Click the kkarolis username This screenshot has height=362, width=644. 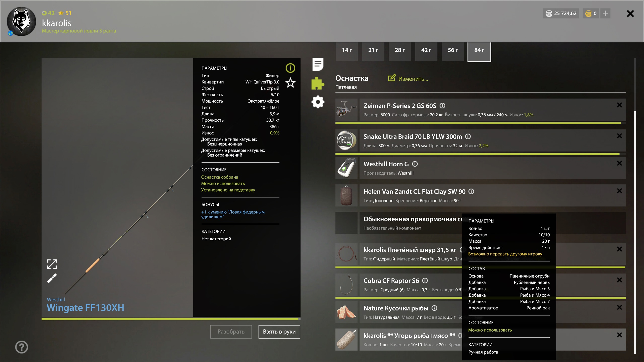(x=57, y=23)
